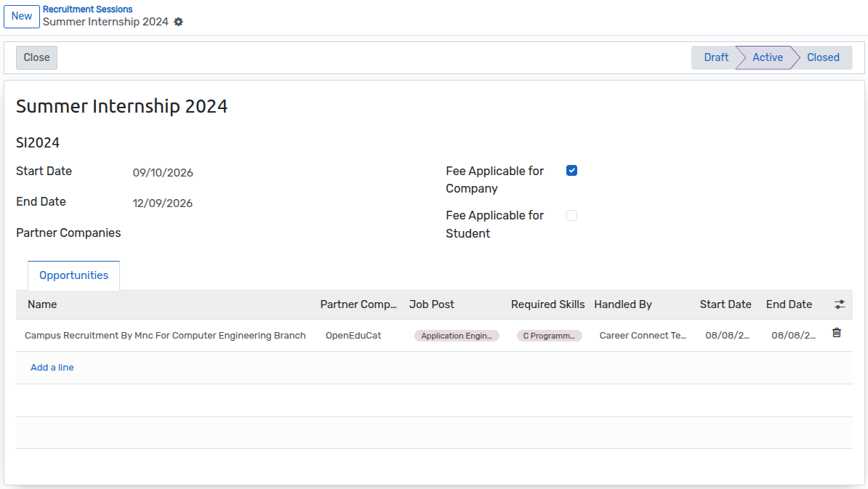Edit the SI2024 code field
Image resolution: width=868 pixels, height=489 pixels.
(38, 142)
